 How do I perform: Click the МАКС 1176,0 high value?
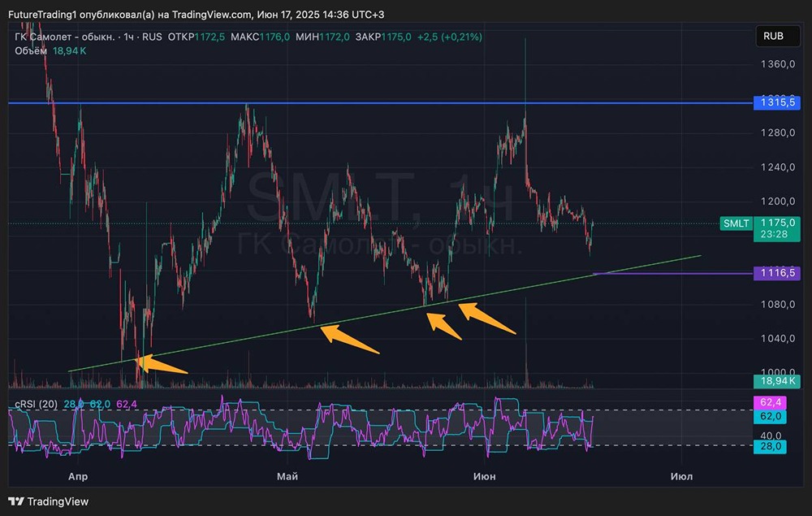260,37
